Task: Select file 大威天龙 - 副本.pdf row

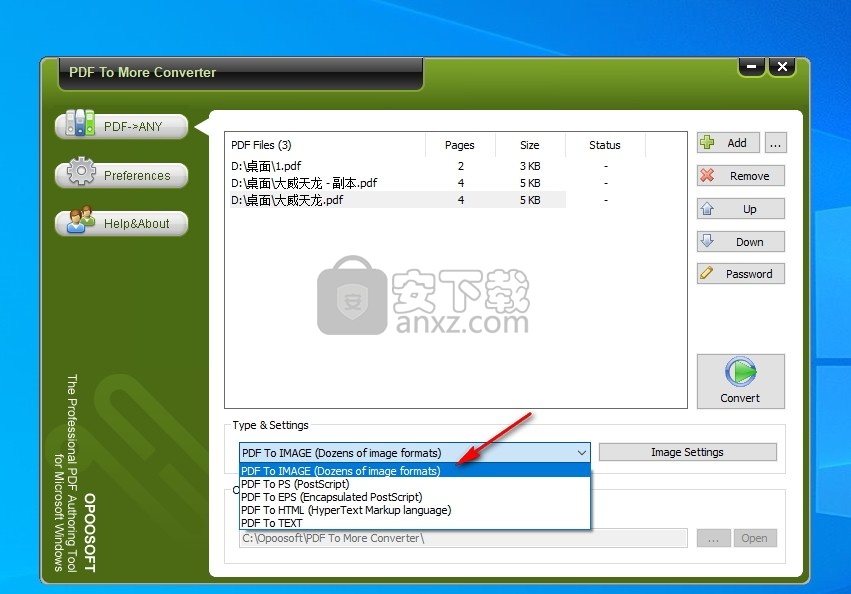Action: [x=398, y=183]
